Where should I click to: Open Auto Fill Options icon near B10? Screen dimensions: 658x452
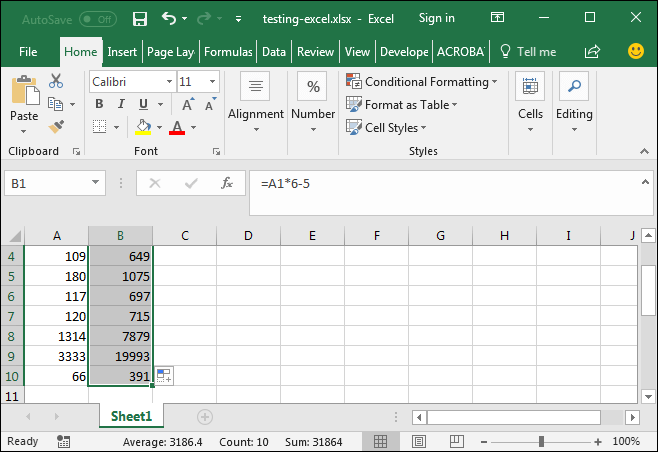point(164,376)
